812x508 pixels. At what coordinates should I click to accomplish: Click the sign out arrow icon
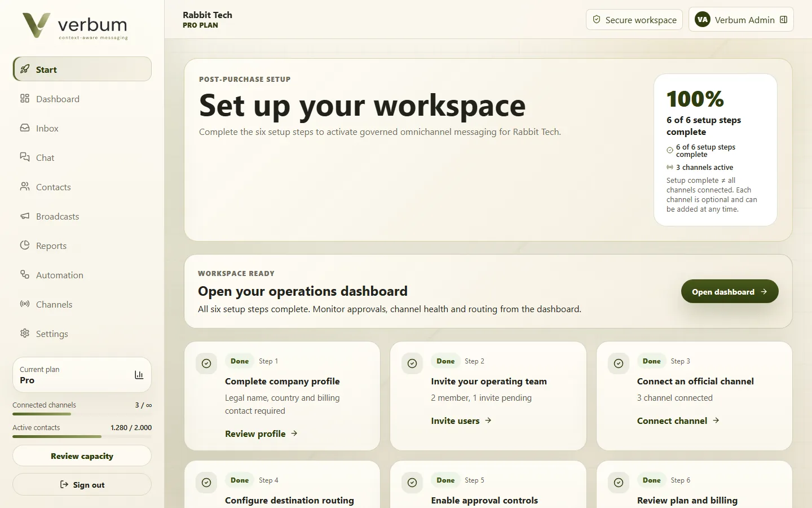(x=64, y=485)
